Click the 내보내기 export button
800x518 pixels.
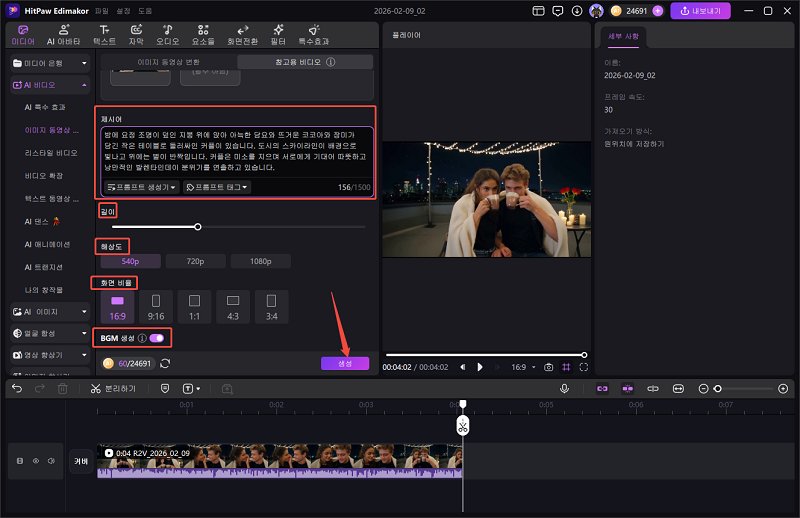[700, 11]
